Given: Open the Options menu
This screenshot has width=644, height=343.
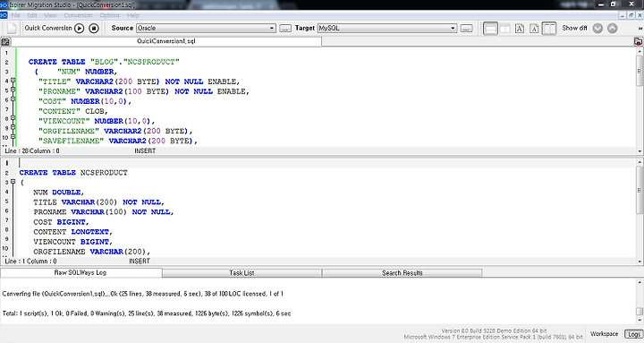Looking at the screenshot, I should coord(110,15).
